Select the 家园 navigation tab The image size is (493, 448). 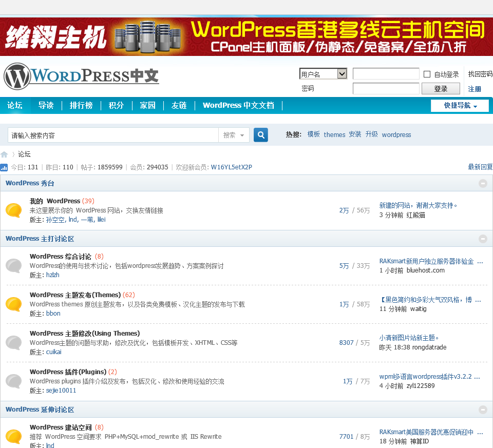click(x=147, y=105)
